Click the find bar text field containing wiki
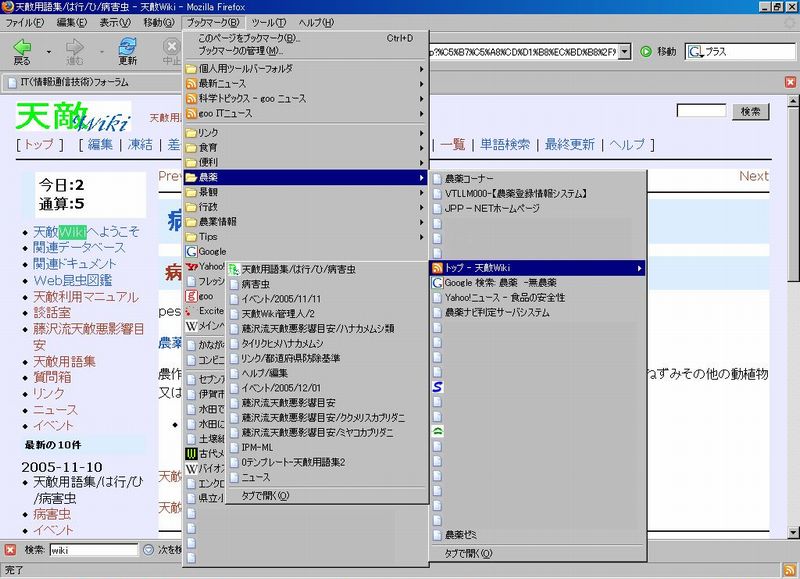 pyautogui.click(x=93, y=549)
